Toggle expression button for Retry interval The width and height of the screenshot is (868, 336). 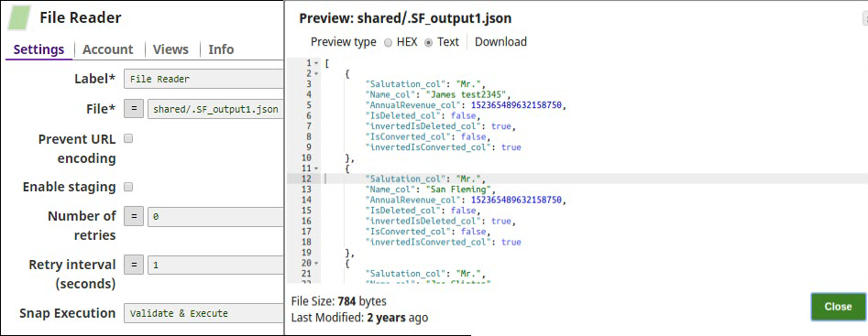[x=134, y=265]
